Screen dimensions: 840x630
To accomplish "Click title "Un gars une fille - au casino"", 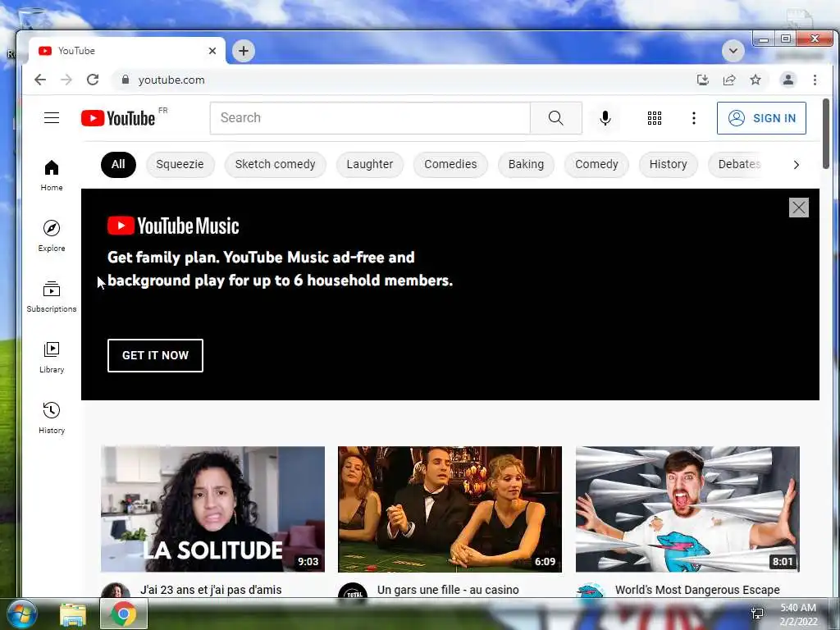I will tap(448, 590).
